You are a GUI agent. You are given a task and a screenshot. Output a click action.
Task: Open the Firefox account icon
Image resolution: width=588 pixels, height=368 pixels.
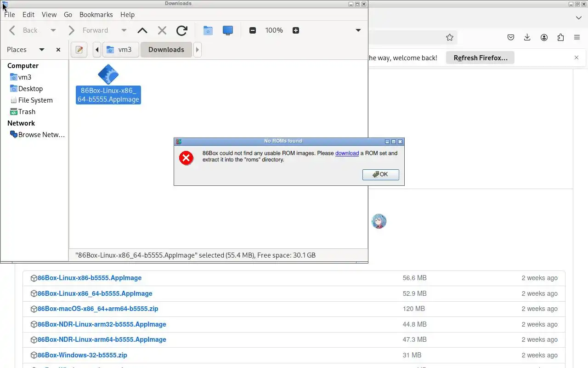pyautogui.click(x=544, y=37)
